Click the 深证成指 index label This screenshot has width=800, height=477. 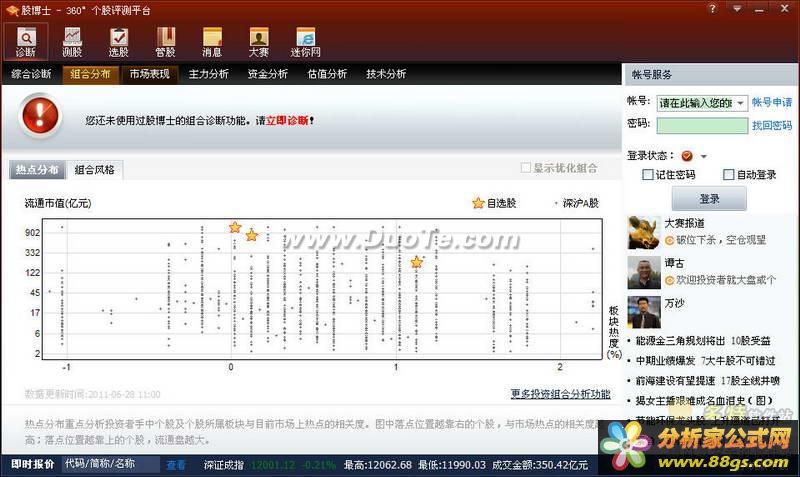coord(223,465)
